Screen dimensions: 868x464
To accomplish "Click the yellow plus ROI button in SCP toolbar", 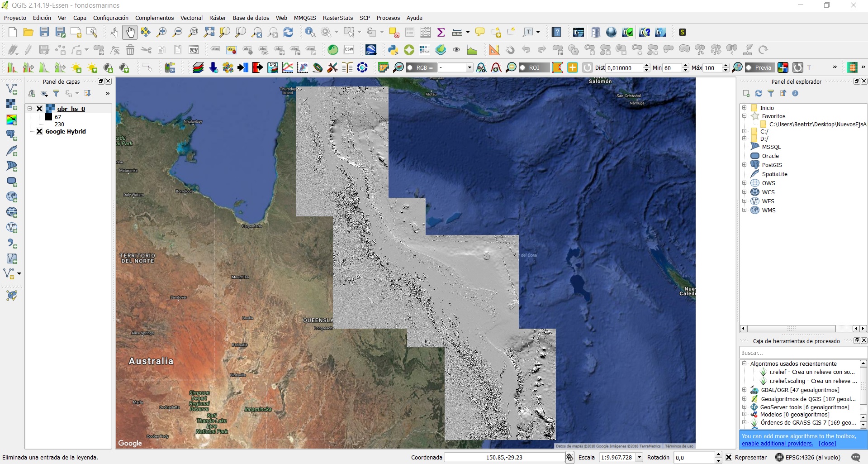I will pyautogui.click(x=573, y=67).
